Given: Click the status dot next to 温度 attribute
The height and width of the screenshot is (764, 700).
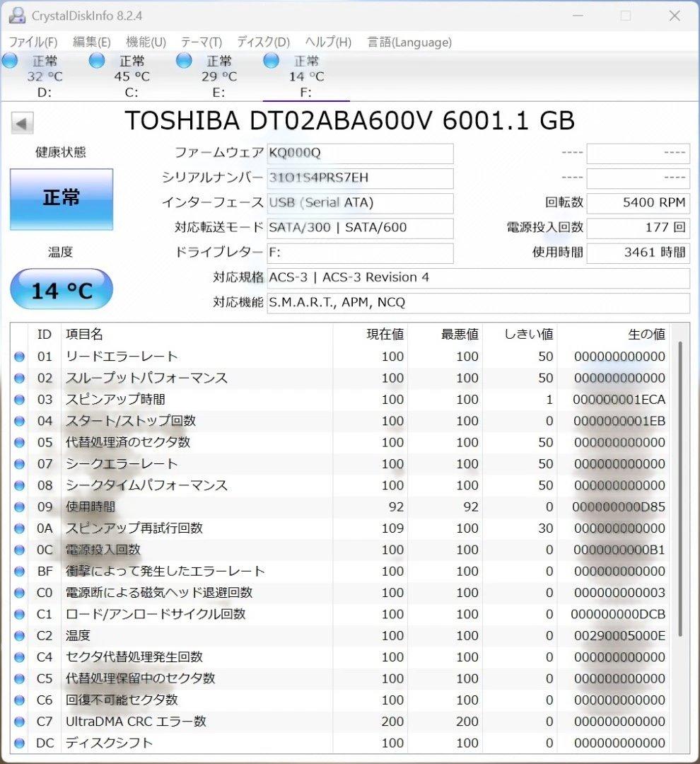Looking at the screenshot, I should (19, 635).
